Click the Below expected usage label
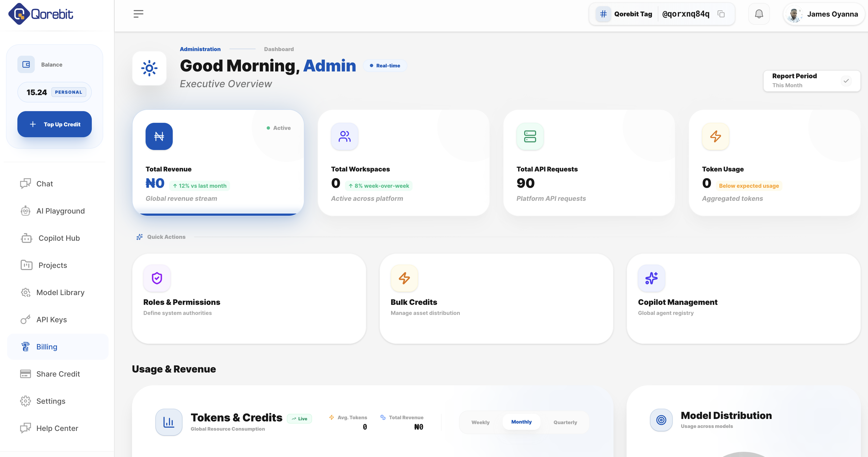The width and height of the screenshot is (868, 457). 749,186
